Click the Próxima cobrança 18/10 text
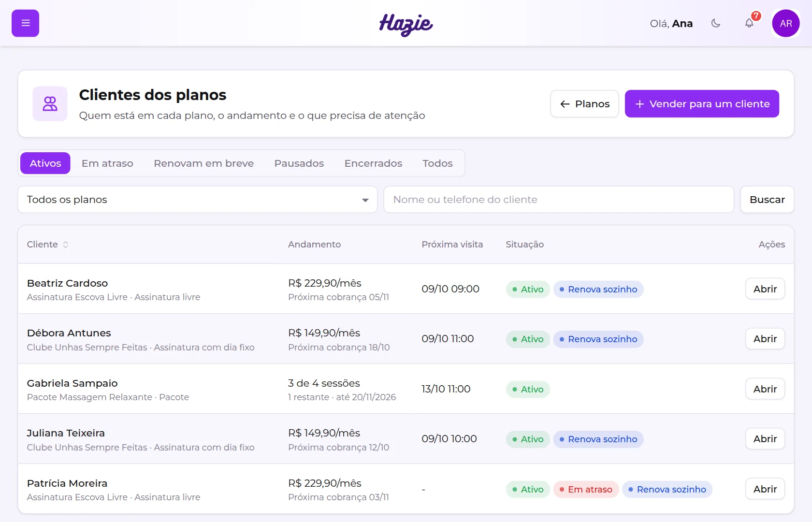812x522 pixels. (x=339, y=348)
